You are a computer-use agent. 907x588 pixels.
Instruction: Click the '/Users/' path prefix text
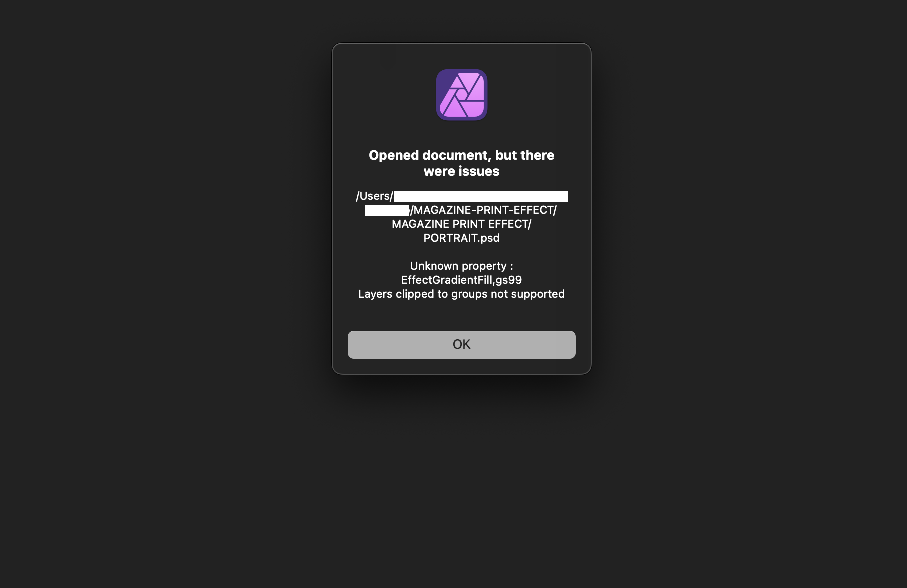[x=375, y=196]
